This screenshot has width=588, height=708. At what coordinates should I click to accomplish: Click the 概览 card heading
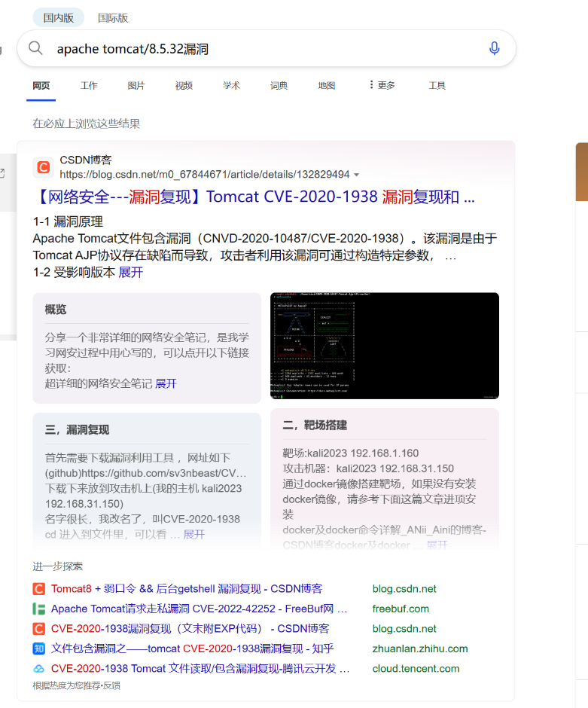(56, 310)
